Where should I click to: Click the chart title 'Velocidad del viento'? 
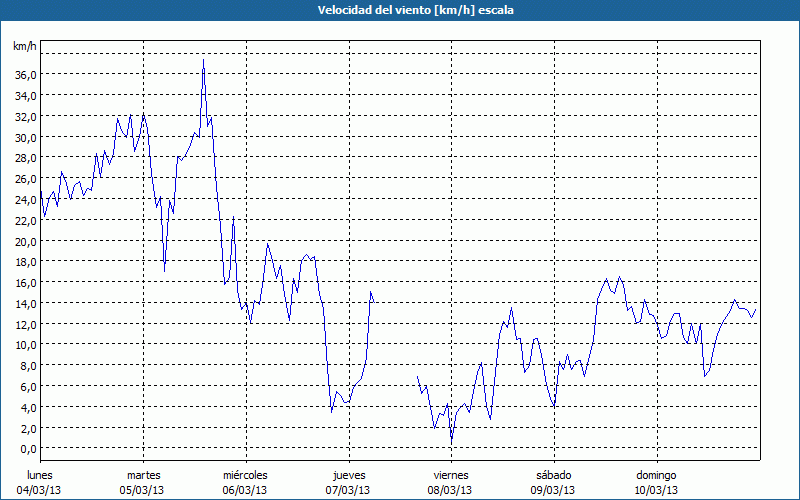coord(400,11)
